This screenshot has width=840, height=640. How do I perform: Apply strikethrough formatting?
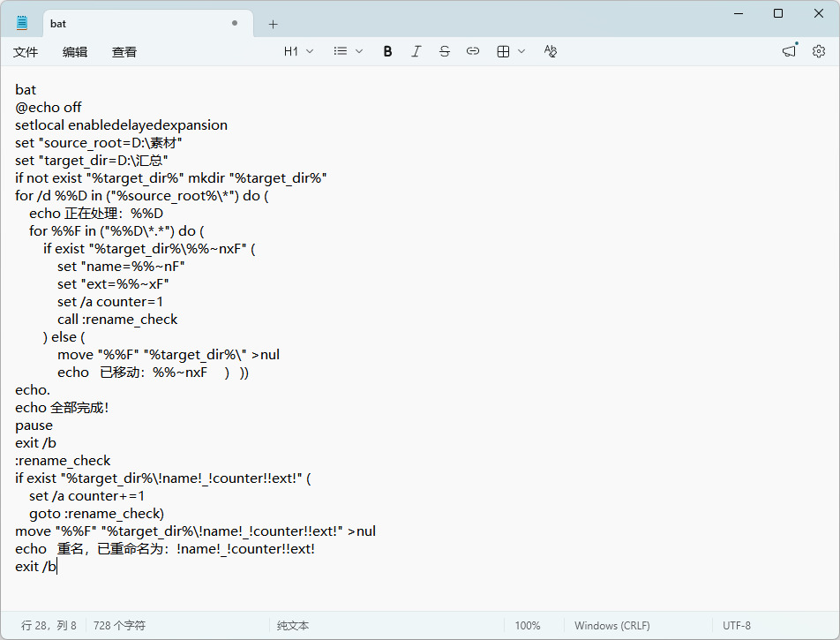pyautogui.click(x=444, y=51)
